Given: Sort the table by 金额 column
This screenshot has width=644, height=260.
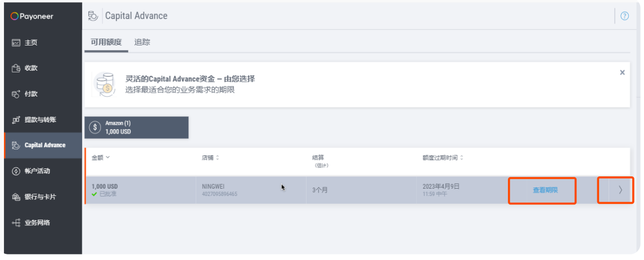Looking at the screenshot, I should [x=101, y=157].
